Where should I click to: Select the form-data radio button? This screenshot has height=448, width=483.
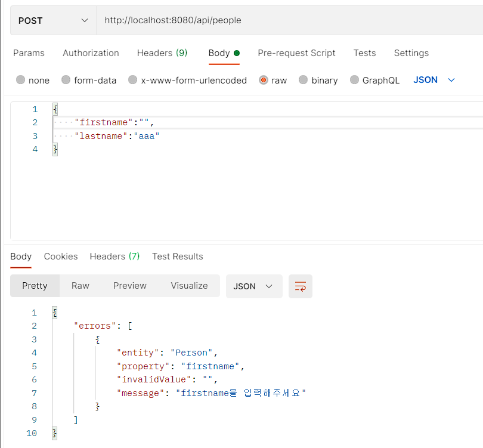66,80
